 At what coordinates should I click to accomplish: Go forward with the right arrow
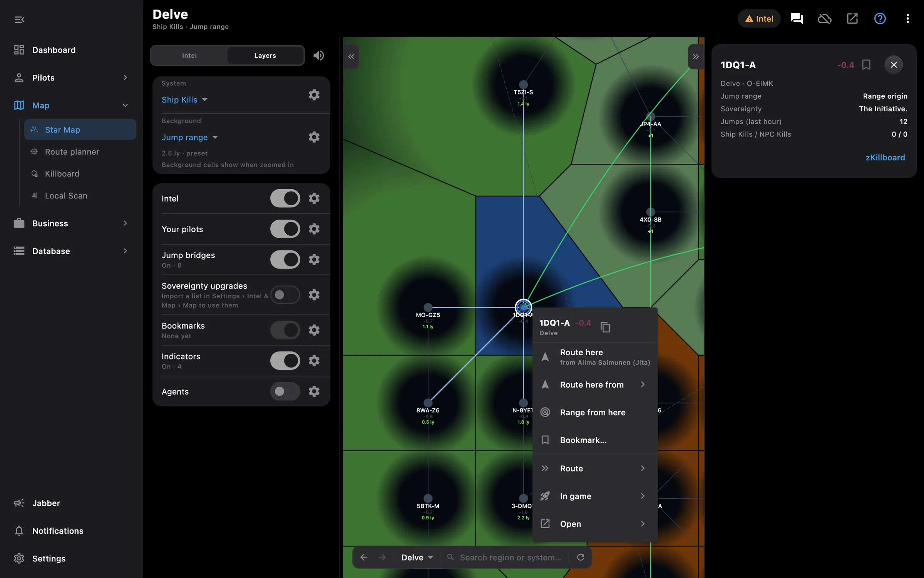pyautogui.click(x=382, y=557)
